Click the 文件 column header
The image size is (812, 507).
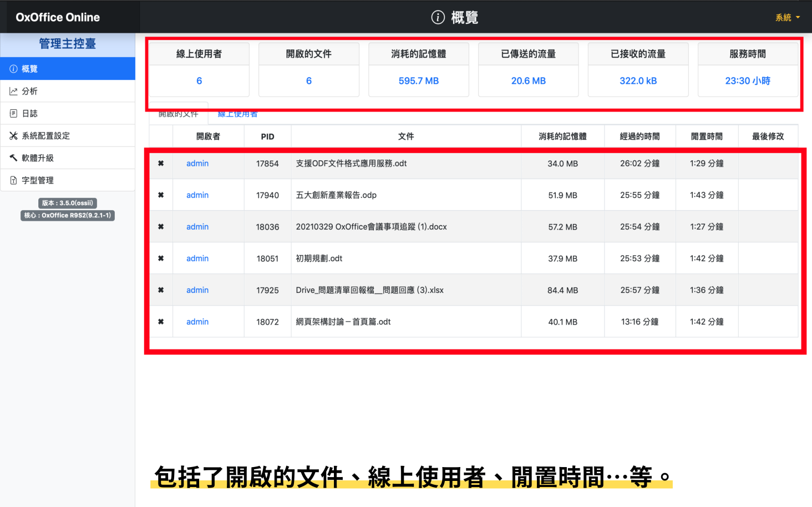[406, 136]
